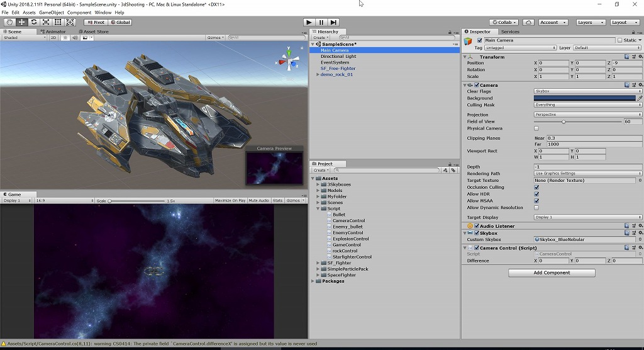Toggle Audio Listener component enabled

click(x=477, y=226)
